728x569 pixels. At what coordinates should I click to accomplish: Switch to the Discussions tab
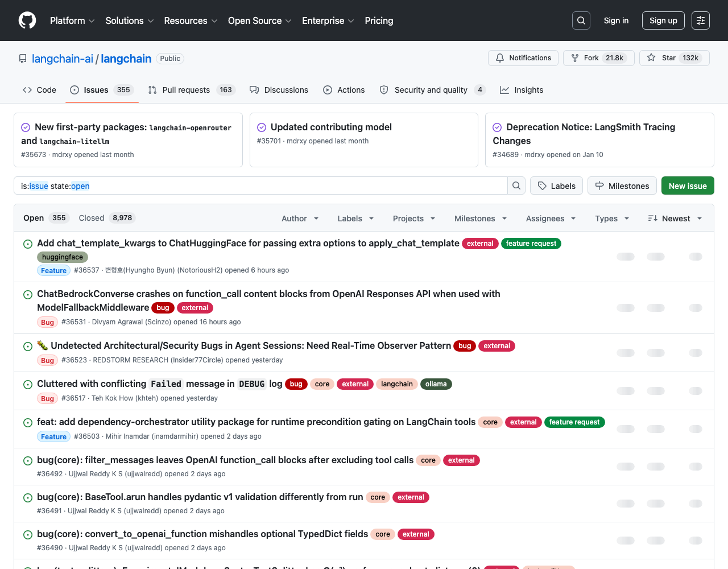[279, 90]
